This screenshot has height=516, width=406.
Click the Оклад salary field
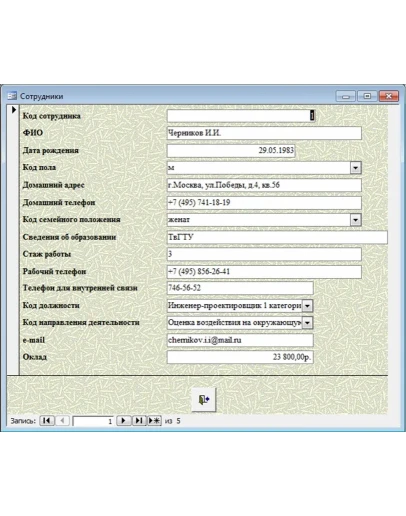(240, 357)
